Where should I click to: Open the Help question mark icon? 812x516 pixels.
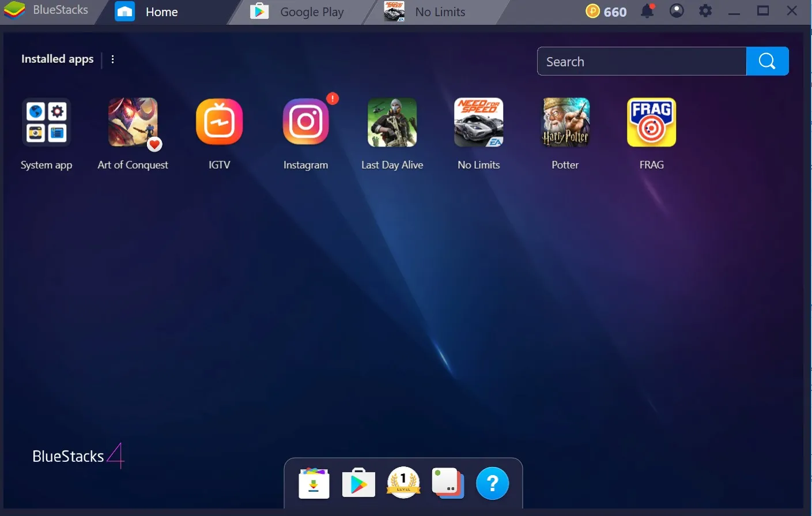click(x=492, y=483)
